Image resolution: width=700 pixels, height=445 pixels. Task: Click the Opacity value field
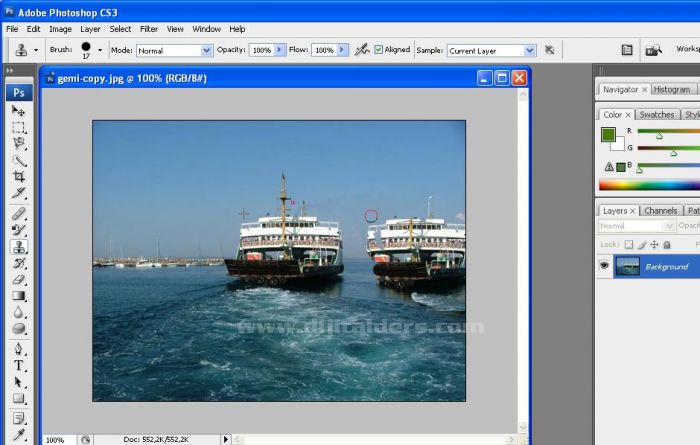coord(260,50)
